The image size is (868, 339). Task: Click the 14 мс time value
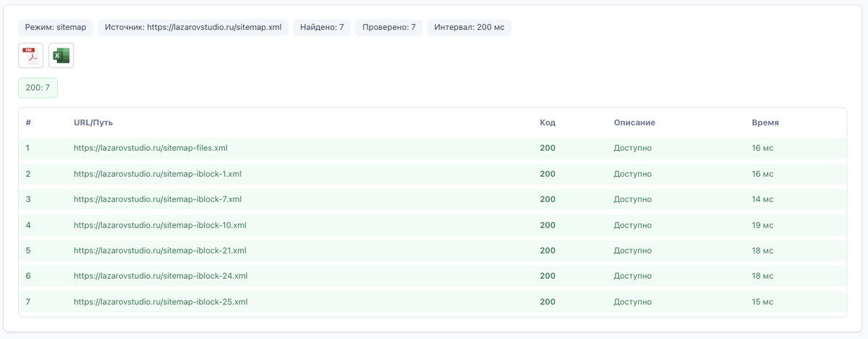[762, 199]
